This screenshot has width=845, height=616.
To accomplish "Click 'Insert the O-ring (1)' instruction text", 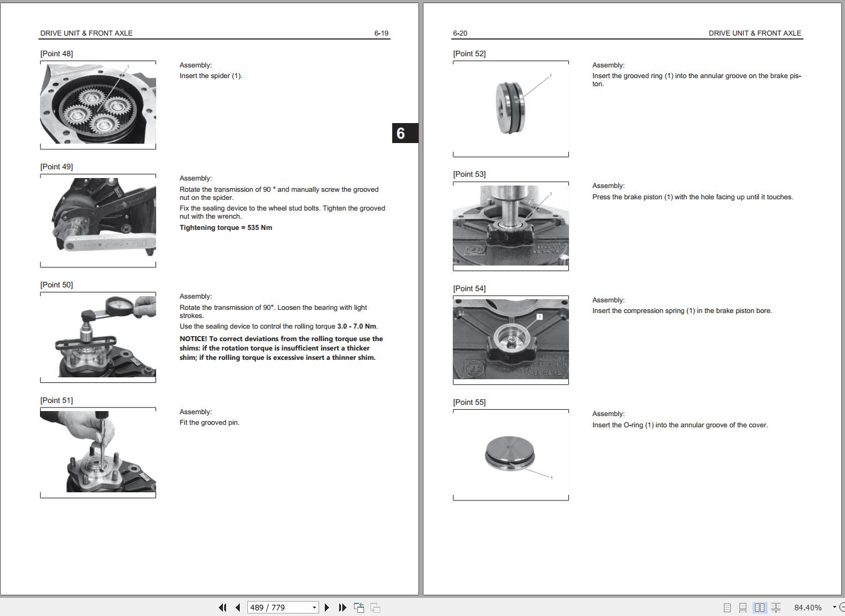I will tap(680, 425).
